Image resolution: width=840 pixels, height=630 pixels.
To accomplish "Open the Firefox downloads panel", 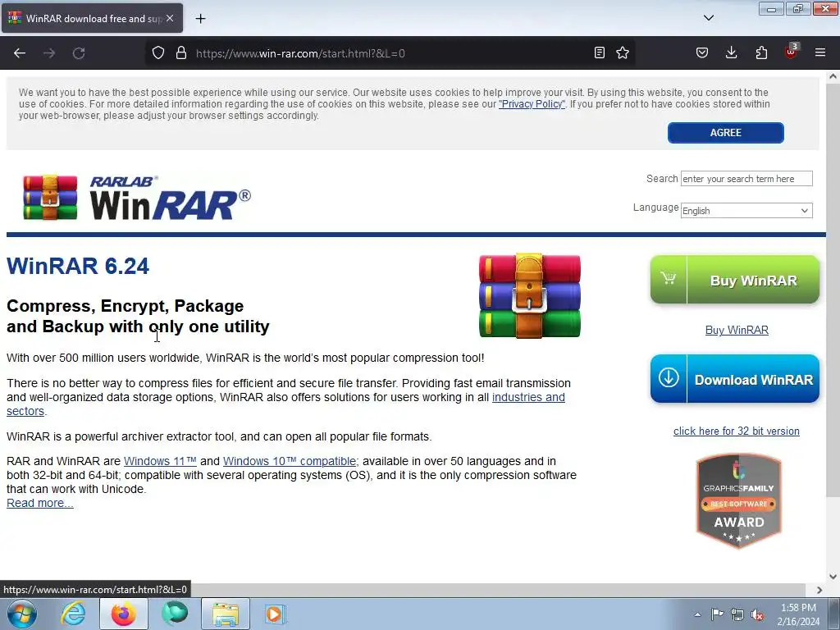I will (731, 53).
